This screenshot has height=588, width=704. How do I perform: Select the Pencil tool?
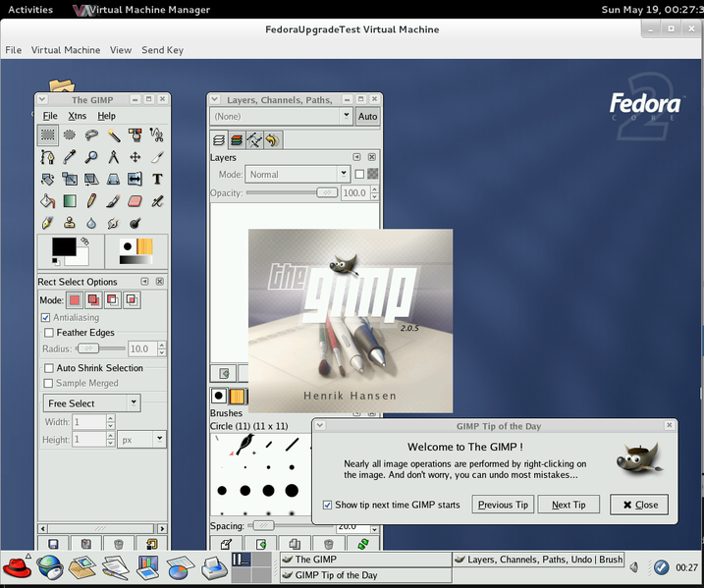[x=91, y=201]
